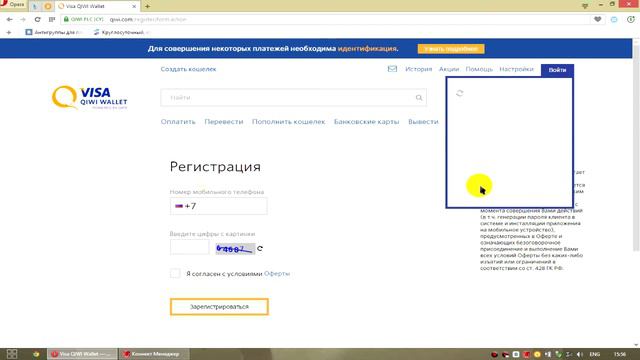Viewport: 640px width, 360px height.
Task: Go to Пополнить кошелек section
Action: [x=289, y=122]
